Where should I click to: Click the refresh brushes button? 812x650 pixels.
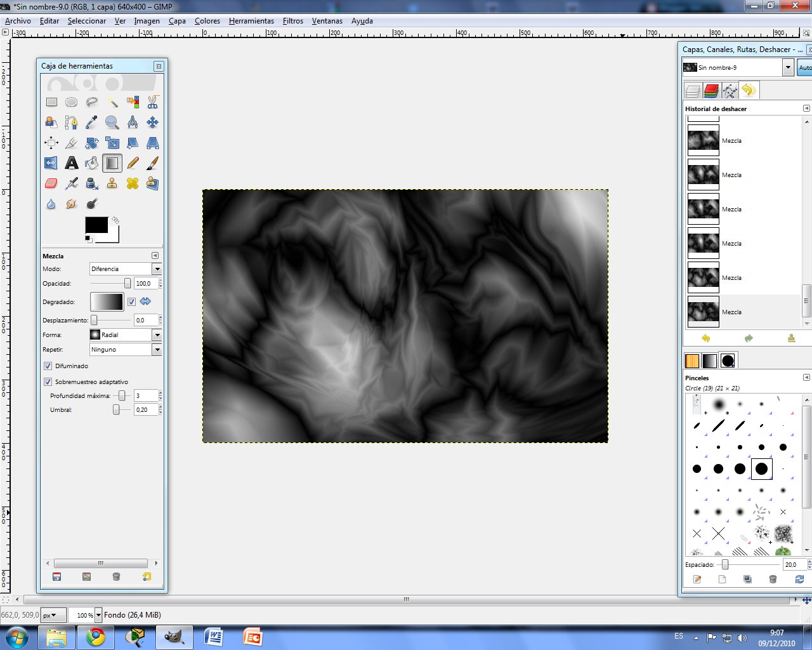[798, 580]
